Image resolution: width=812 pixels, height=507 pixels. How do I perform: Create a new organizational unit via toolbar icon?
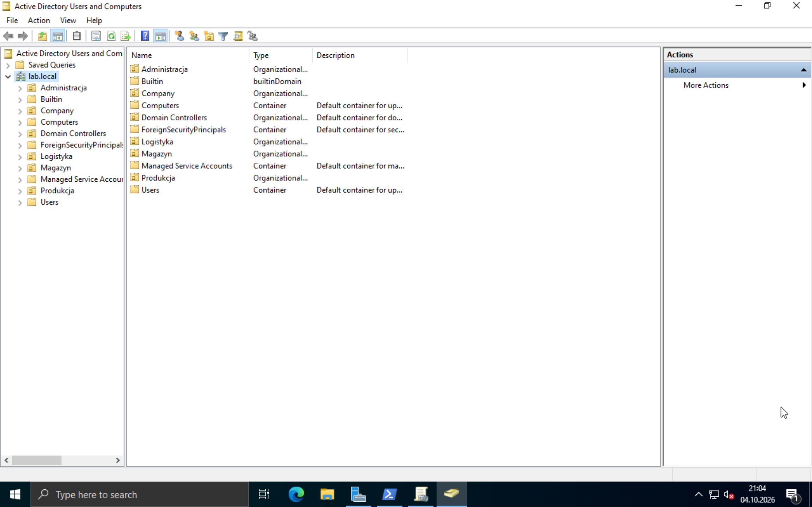point(209,36)
